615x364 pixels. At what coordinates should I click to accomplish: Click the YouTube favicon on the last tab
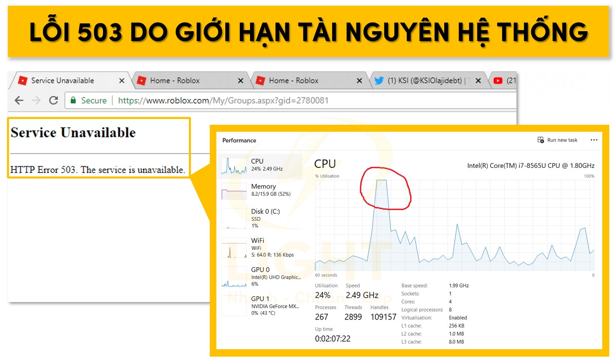point(498,80)
